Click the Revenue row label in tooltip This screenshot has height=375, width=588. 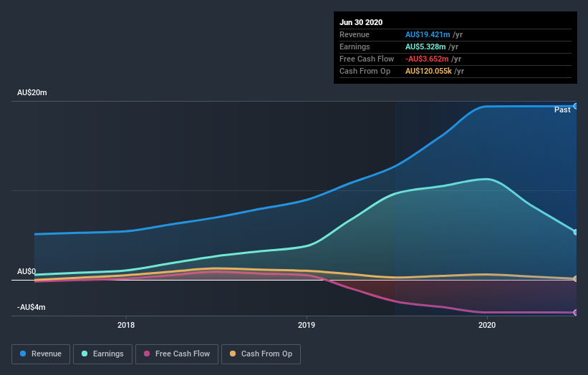[355, 34]
